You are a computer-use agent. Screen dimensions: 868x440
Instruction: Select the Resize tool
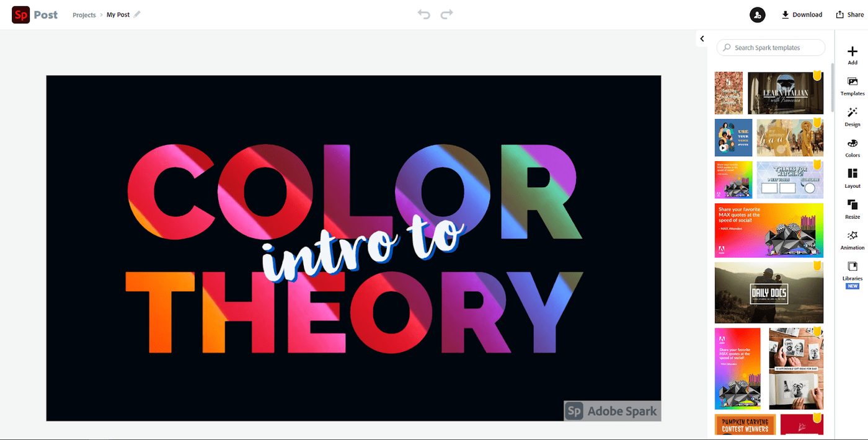point(852,209)
